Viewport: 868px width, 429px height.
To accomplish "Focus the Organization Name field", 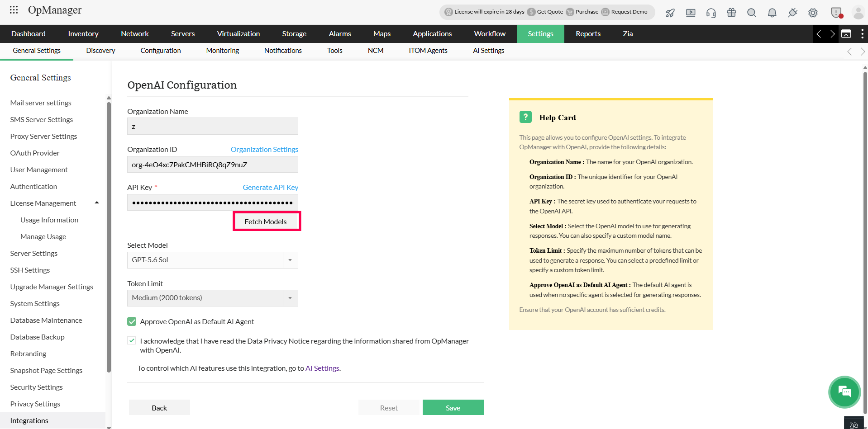I will coord(212,126).
